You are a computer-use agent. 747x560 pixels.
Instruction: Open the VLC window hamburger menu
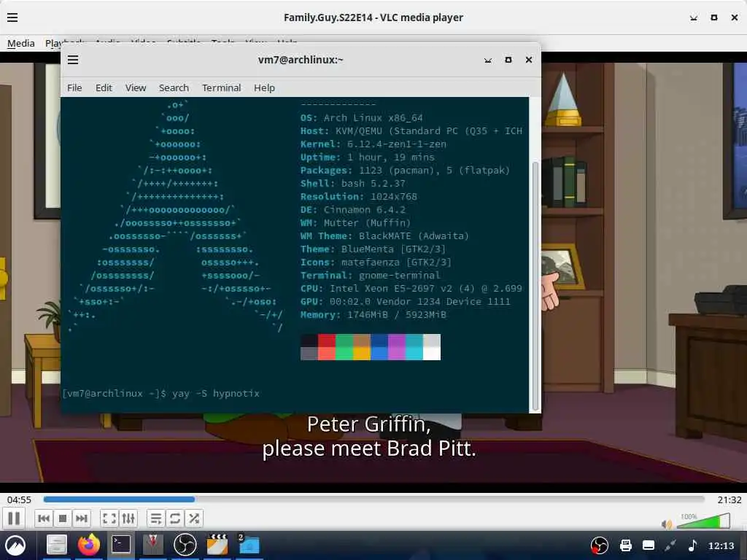coord(12,17)
